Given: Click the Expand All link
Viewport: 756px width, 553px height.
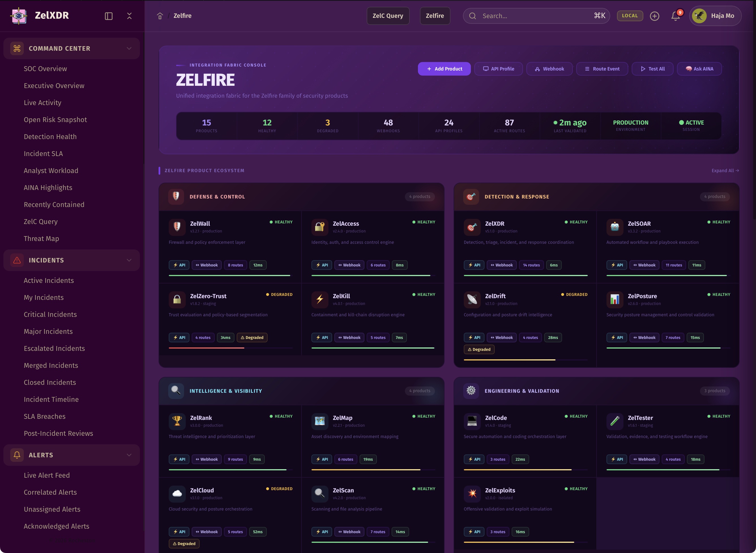Looking at the screenshot, I should 725,171.
